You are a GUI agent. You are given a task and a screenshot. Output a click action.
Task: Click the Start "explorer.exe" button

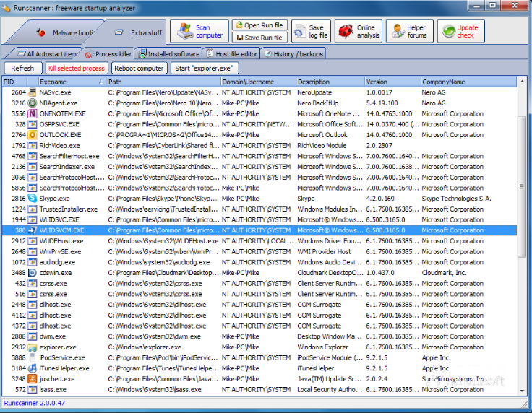[205, 68]
